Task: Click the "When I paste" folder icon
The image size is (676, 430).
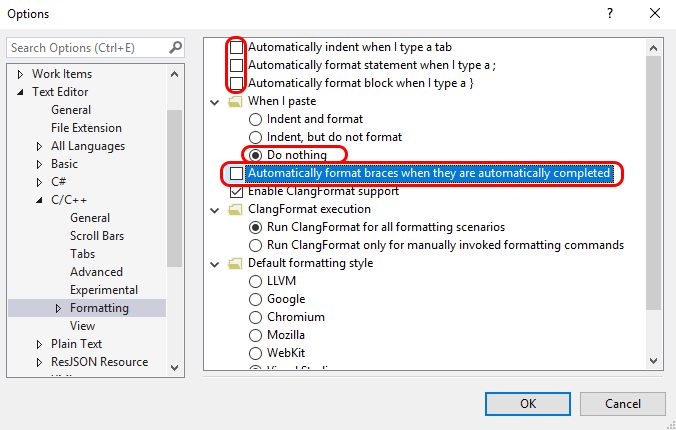Action: click(235, 101)
